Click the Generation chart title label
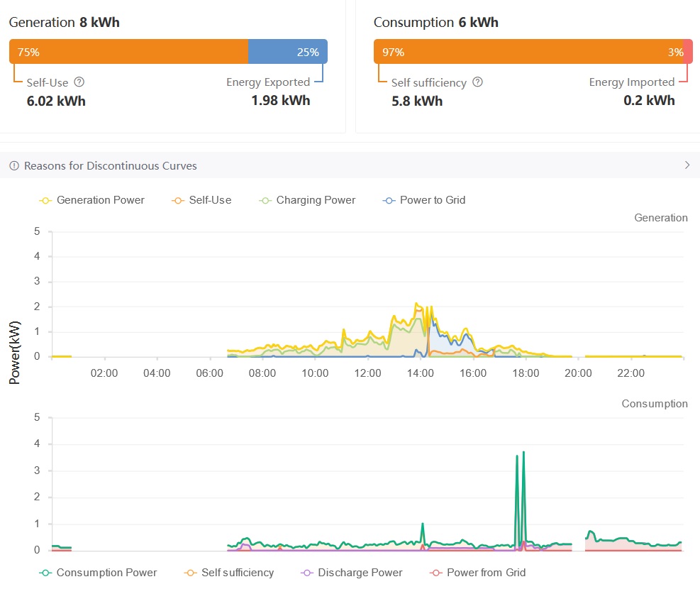Image resolution: width=700 pixels, height=589 pixels. (661, 217)
